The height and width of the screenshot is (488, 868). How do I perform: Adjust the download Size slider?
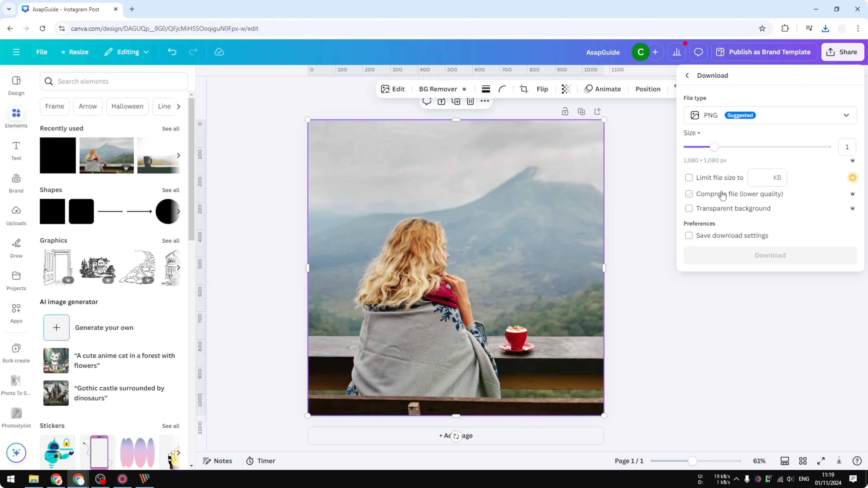(714, 146)
